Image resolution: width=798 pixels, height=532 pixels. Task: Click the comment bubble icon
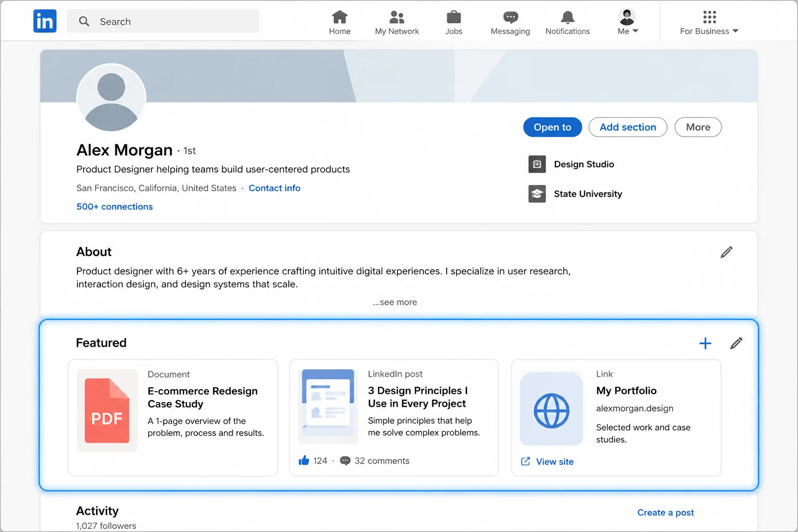point(345,461)
